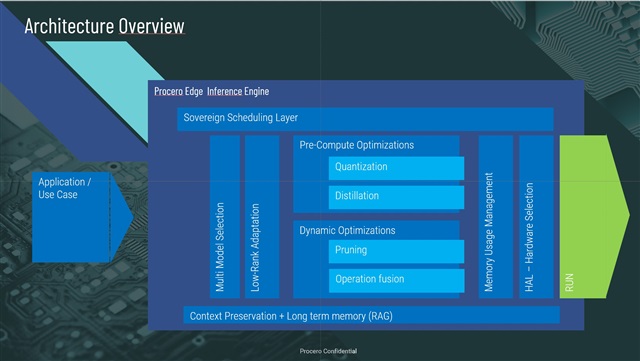This screenshot has height=361, width=640.
Task: Click the Sovereign Scheduling Layer bar
Action: pyautogui.click(x=365, y=119)
